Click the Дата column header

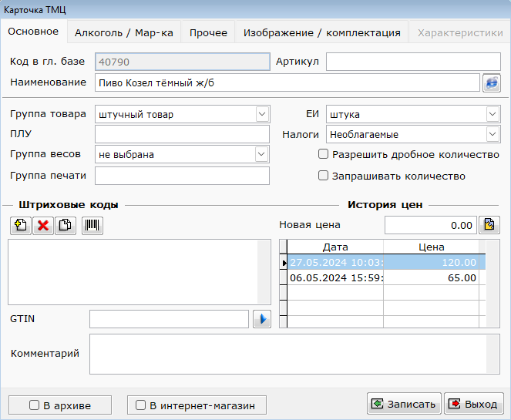[335, 247]
